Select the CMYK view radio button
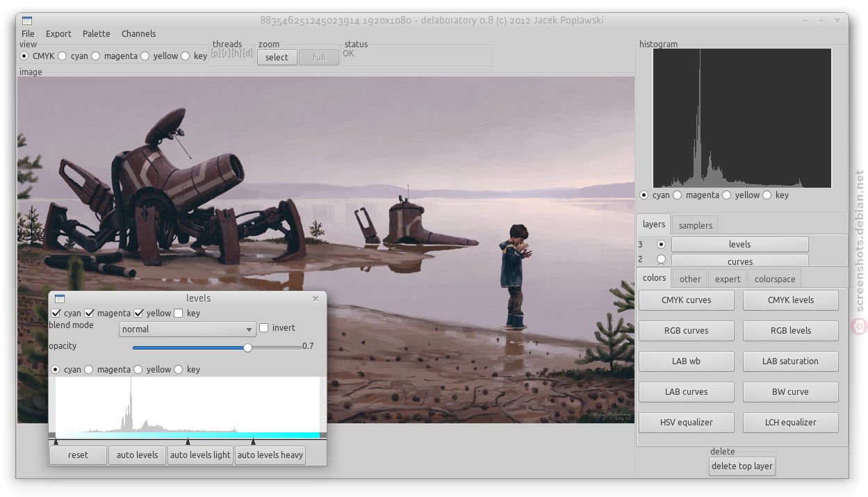This screenshot has width=868, height=497. (x=24, y=56)
